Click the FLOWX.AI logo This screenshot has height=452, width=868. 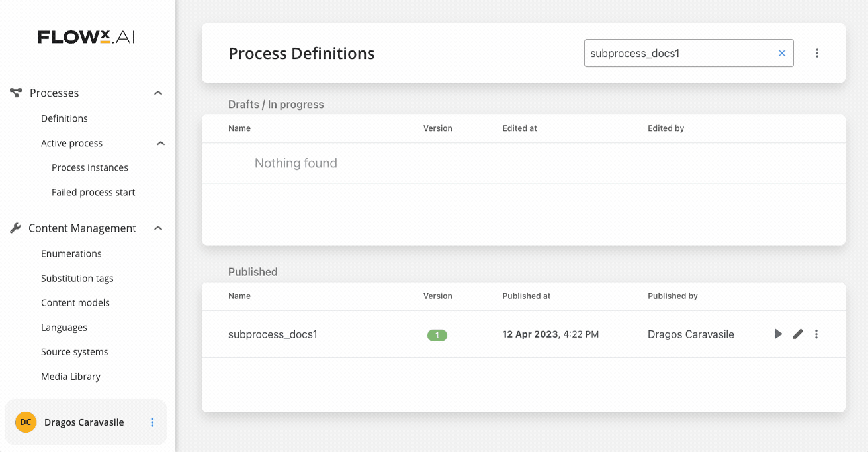(x=87, y=37)
